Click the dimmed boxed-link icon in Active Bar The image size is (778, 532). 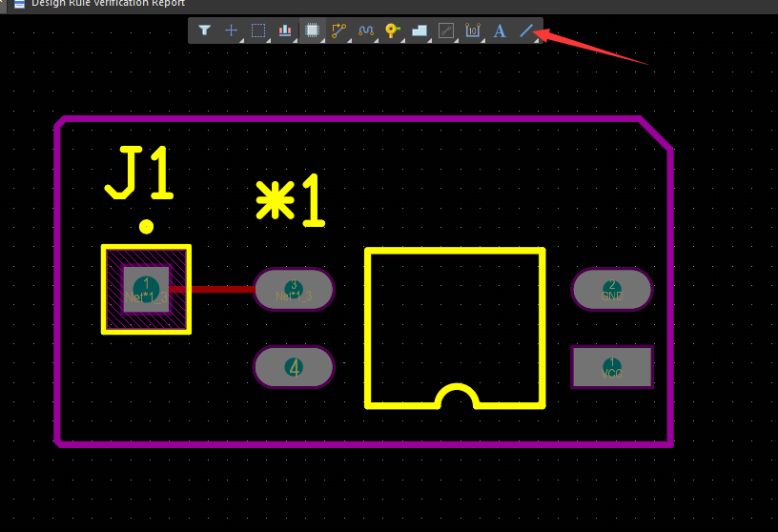(x=446, y=31)
